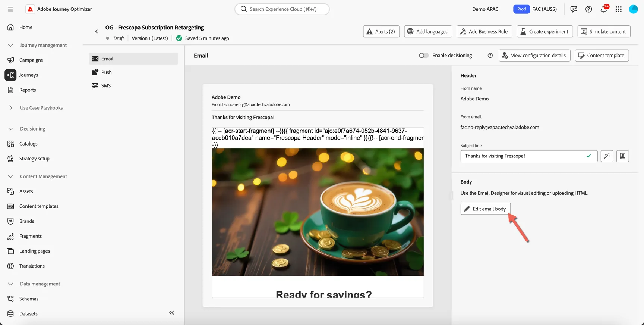
Task: Click Content template button
Action: (x=602, y=56)
